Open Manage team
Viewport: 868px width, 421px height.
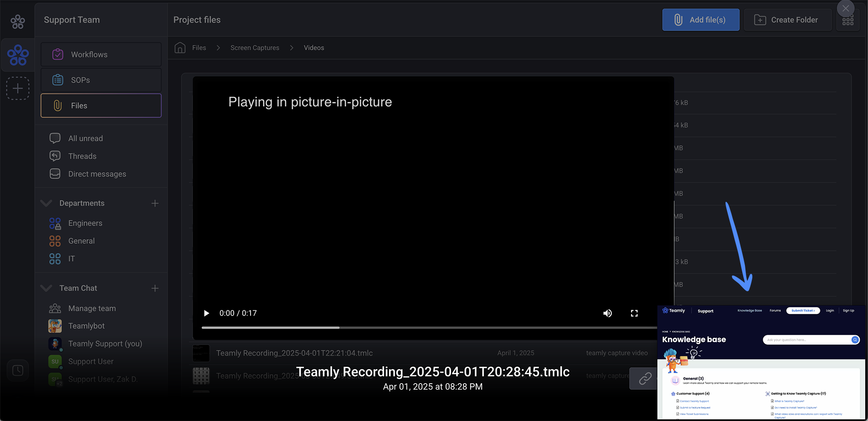coord(92,308)
